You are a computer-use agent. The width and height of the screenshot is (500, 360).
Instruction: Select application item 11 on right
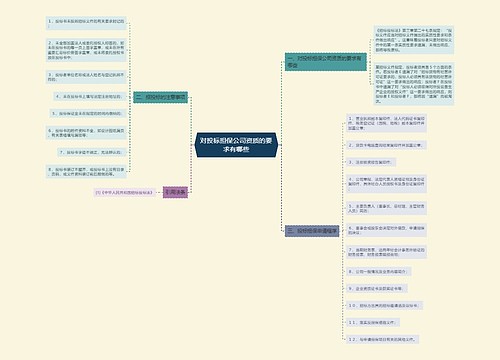(373, 322)
